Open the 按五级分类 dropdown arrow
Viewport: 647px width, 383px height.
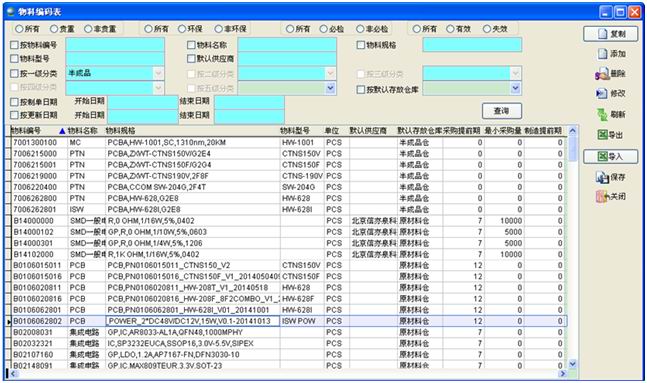pyautogui.click(x=330, y=88)
